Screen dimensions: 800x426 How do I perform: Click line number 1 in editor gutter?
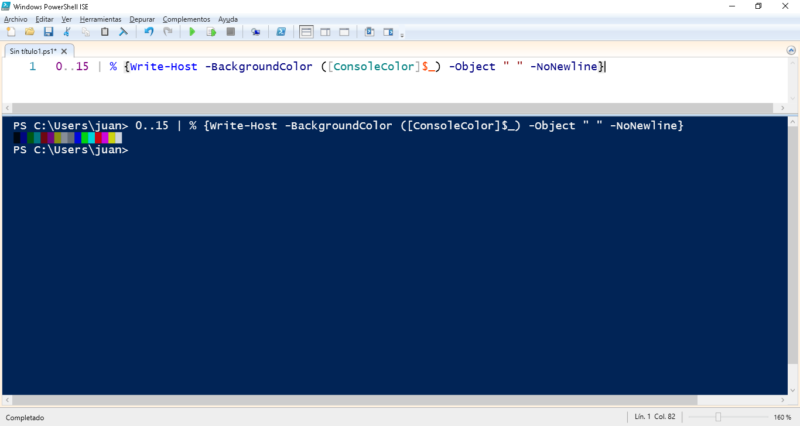point(33,66)
